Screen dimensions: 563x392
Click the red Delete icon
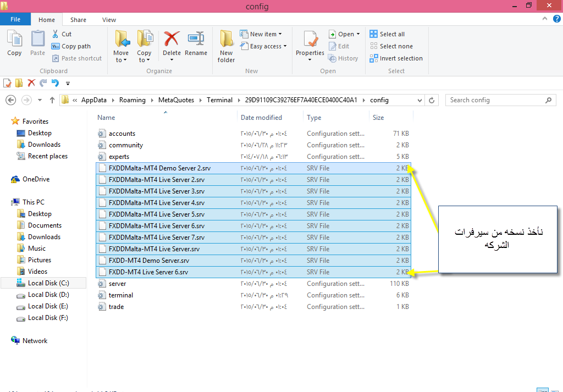pos(172,39)
